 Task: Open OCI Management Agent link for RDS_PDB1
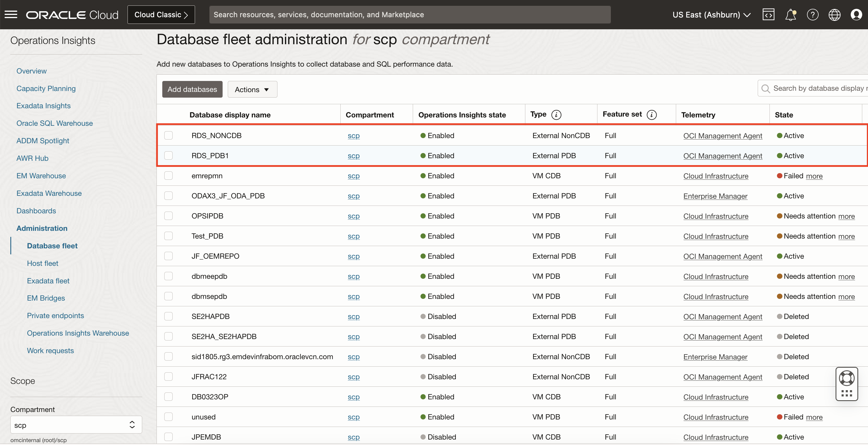point(722,156)
